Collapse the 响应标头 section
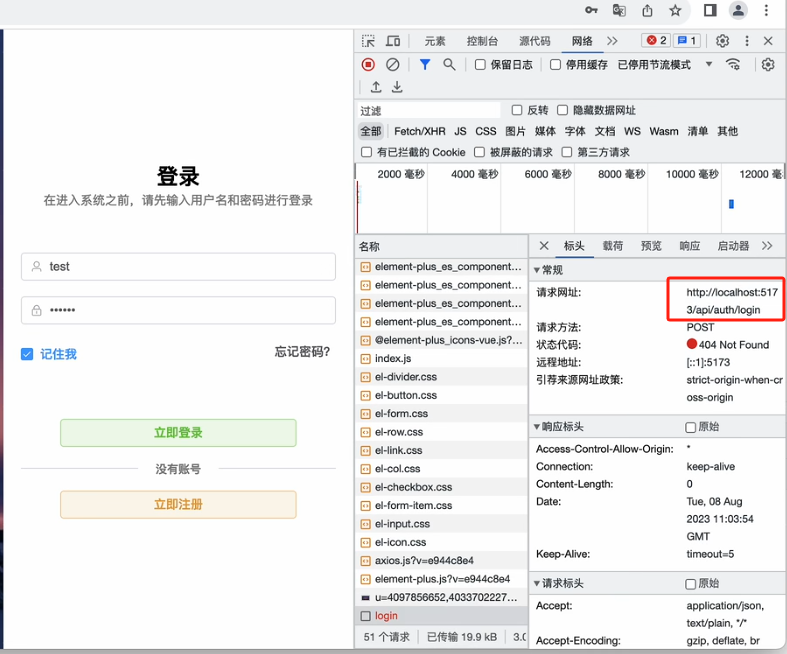Viewport: 787px width, 654px height. point(537,427)
